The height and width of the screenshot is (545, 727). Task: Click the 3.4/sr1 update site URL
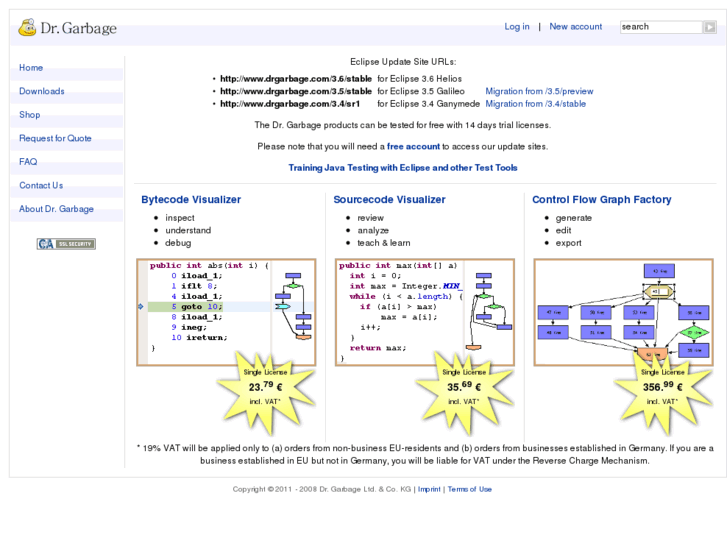tap(290, 104)
